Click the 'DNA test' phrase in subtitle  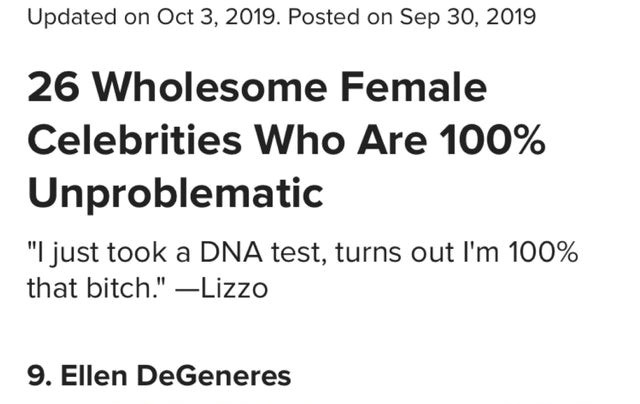pos(263,252)
